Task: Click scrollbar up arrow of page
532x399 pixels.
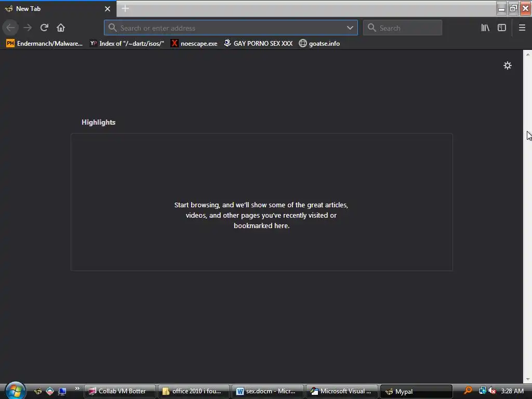Action: click(x=528, y=54)
